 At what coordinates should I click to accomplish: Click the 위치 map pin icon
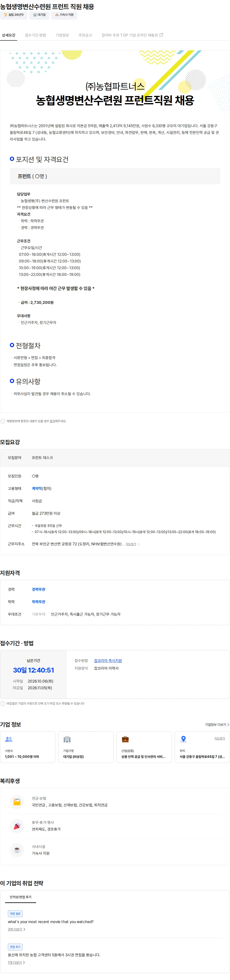184,739
